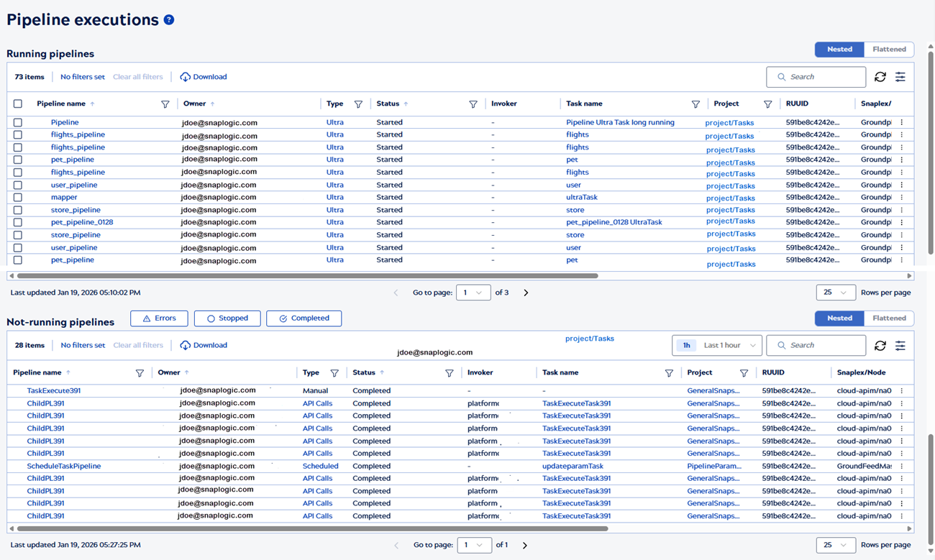Open the Go to page dropdown for running pipelines

(473, 292)
